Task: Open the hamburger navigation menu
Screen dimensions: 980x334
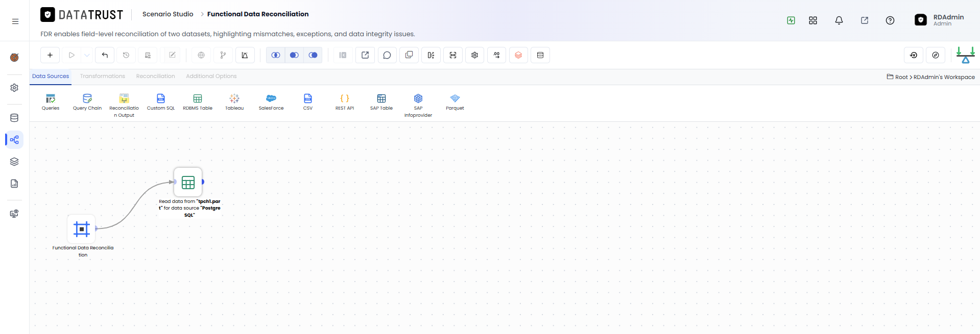Action: [x=15, y=21]
